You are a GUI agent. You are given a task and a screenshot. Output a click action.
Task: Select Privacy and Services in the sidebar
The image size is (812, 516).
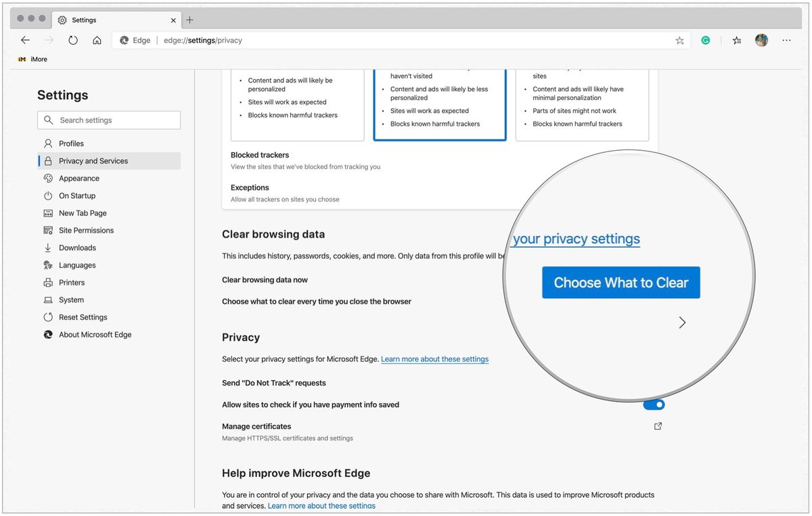(x=93, y=160)
